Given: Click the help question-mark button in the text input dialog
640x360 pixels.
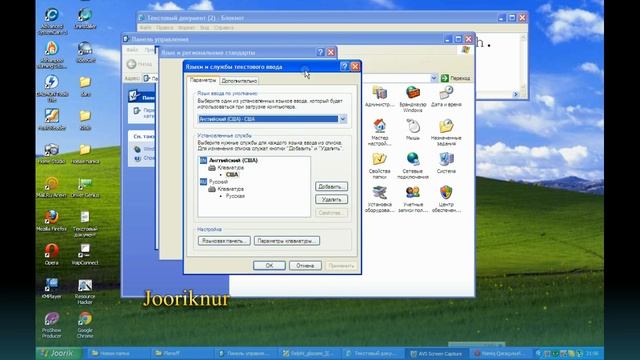Looking at the screenshot, I should [344, 67].
